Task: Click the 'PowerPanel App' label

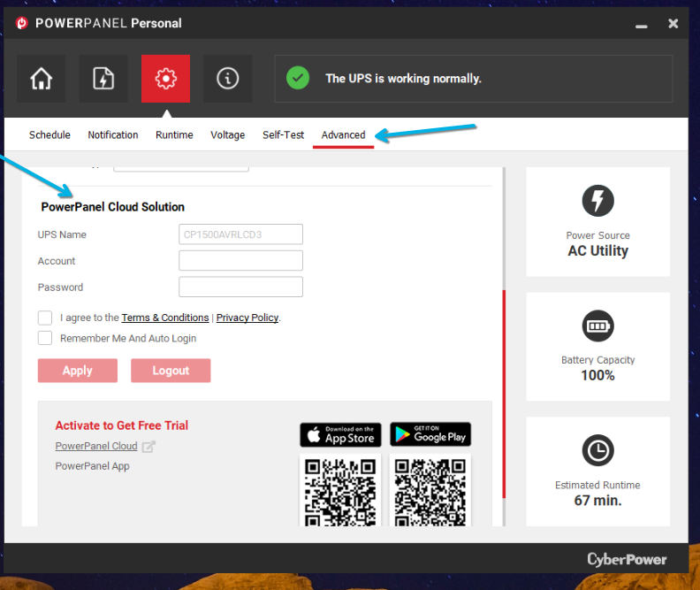Action: point(92,466)
